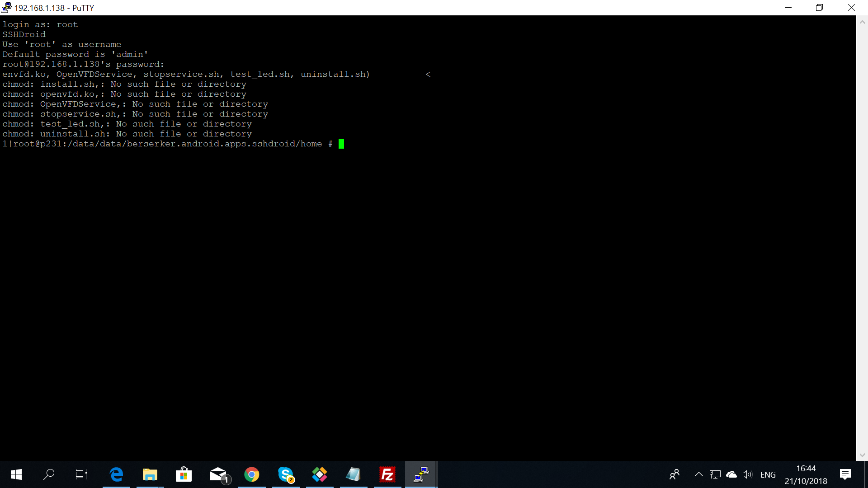The height and width of the screenshot is (488, 868).
Task: Open PuTTY system menu icon in title bar
Action: pos(6,8)
